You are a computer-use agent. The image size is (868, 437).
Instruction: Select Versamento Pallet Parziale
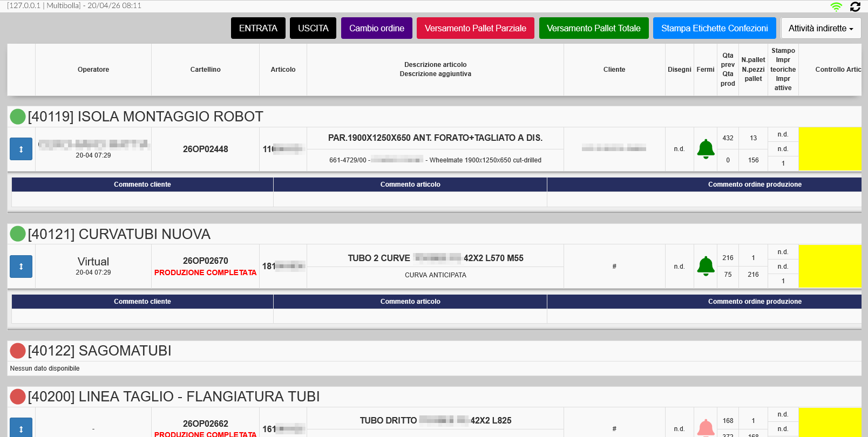pyautogui.click(x=476, y=28)
